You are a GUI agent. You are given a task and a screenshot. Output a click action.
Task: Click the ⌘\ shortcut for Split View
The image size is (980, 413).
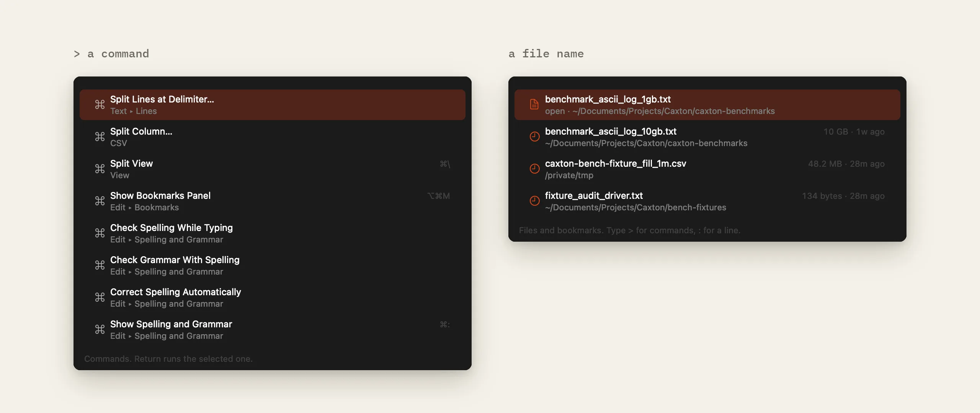445,164
